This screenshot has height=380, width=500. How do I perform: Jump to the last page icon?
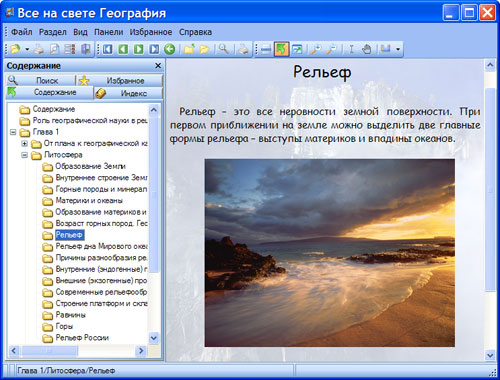click(154, 49)
